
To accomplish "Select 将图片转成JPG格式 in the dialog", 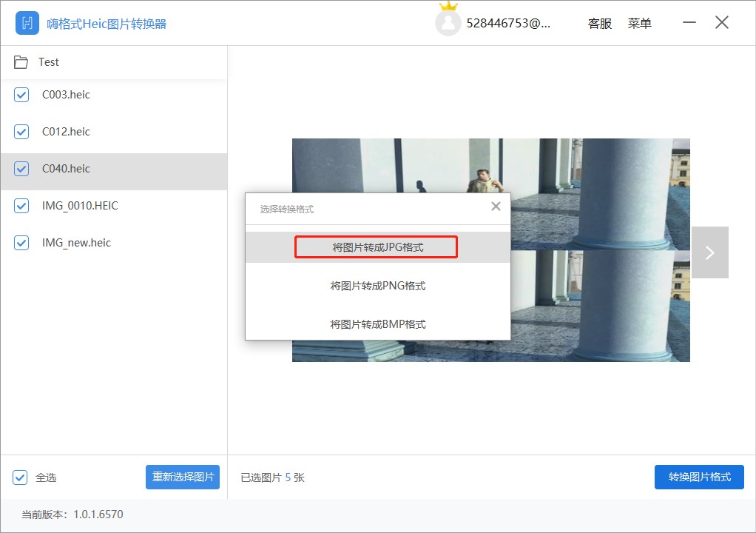I will (377, 247).
